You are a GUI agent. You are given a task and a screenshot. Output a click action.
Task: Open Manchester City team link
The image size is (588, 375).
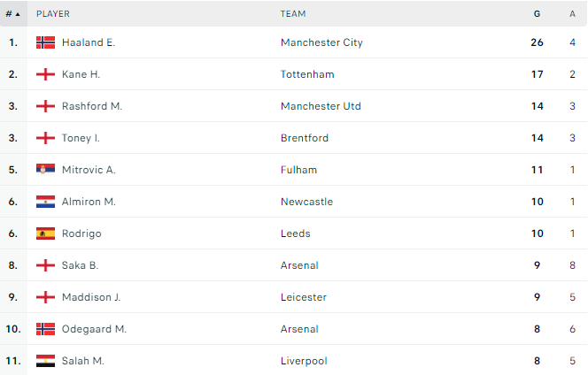pyautogui.click(x=321, y=42)
